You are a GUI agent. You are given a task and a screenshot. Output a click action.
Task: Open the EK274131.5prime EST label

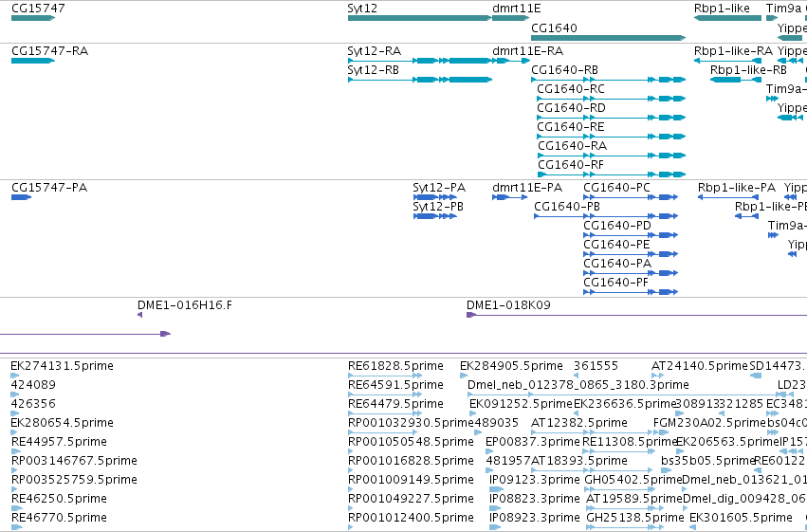tap(62, 366)
